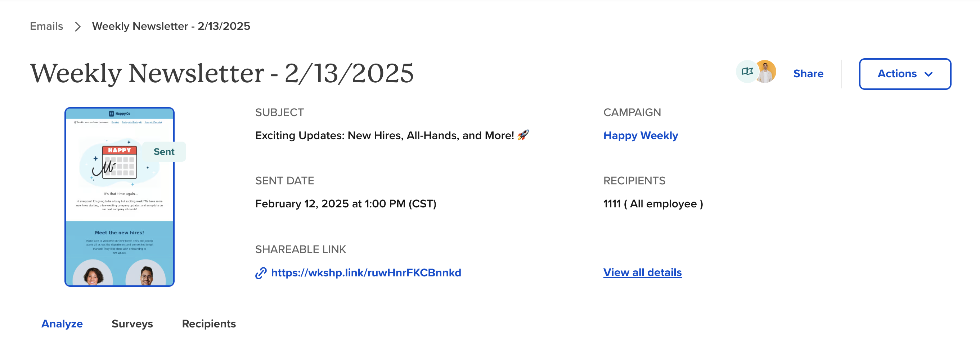
Task: Click the woman's new hire photo in preview
Action: (93, 273)
